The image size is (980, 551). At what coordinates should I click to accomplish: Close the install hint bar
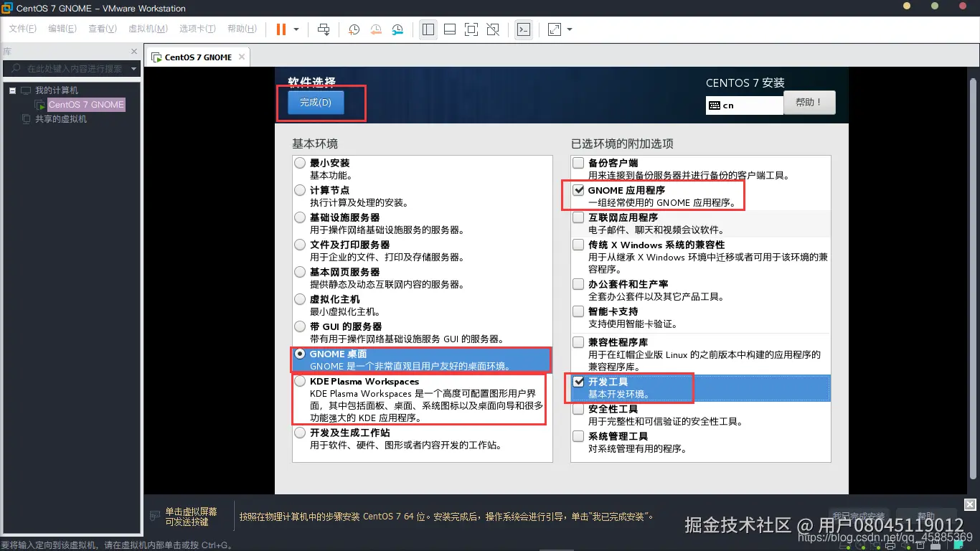(970, 504)
